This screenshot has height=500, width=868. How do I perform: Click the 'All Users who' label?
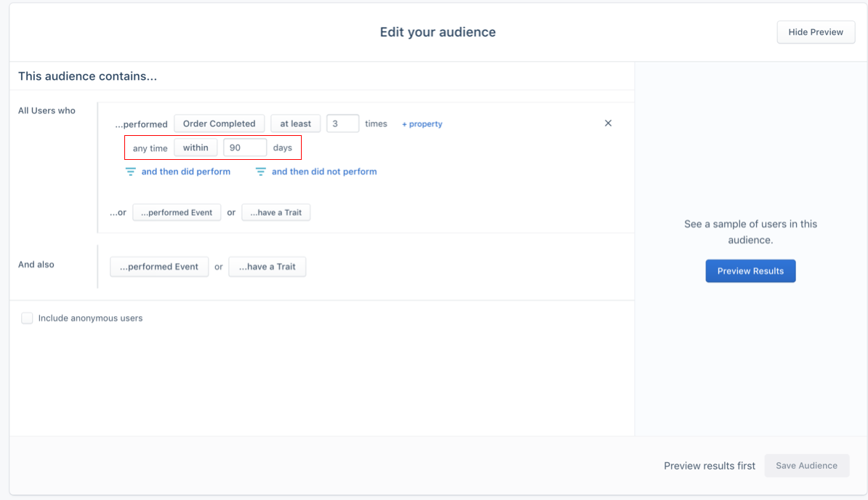[47, 110]
